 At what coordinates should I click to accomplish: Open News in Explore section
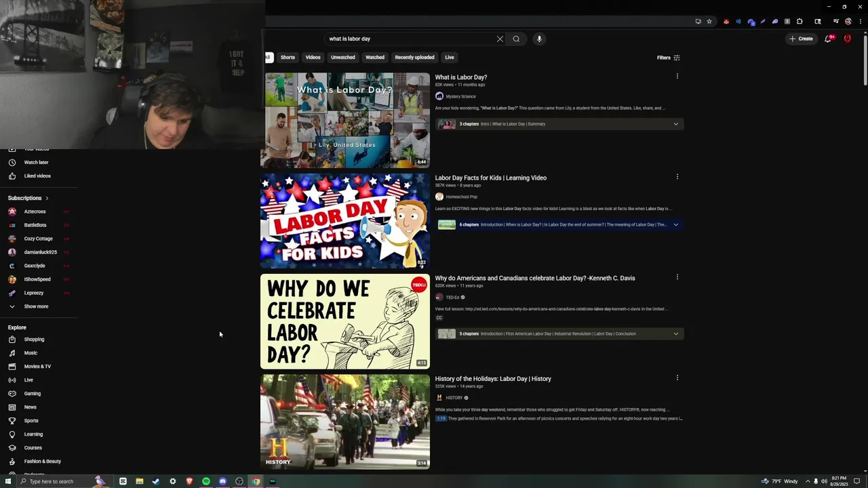coord(30,407)
